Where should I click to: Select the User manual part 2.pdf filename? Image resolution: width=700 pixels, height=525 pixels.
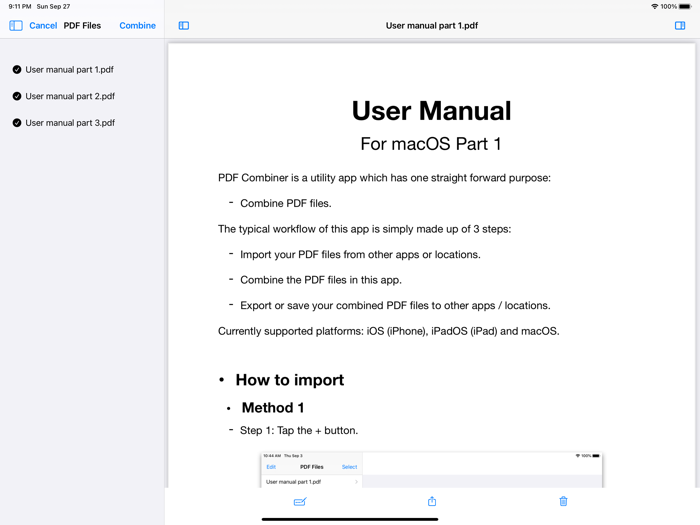(70, 96)
